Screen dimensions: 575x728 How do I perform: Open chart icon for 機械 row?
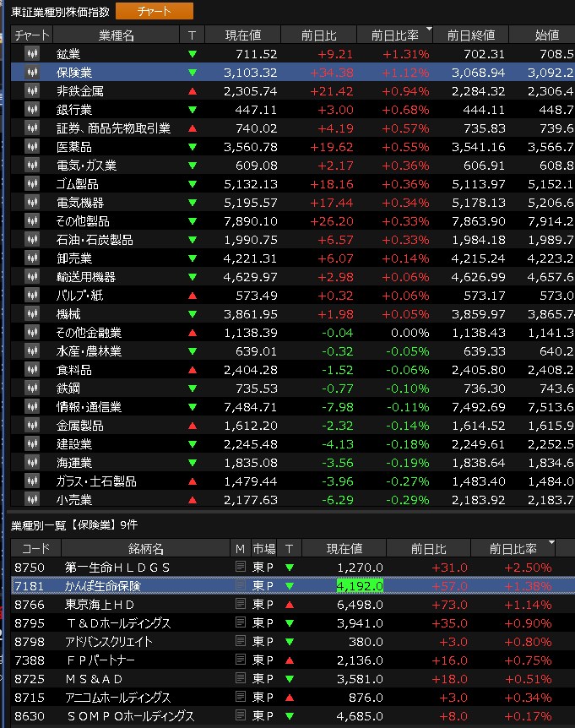(32, 314)
